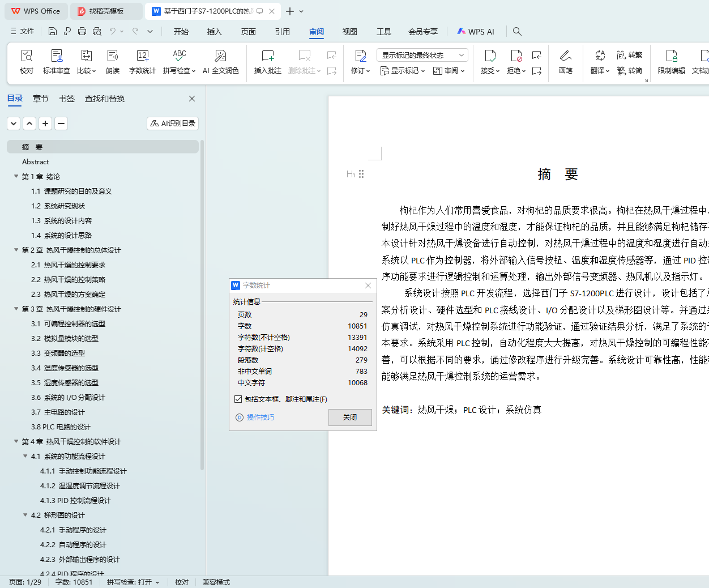
Task: Click the 修订 track changes icon
Action: pyautogui.click(x=360, y=62)
